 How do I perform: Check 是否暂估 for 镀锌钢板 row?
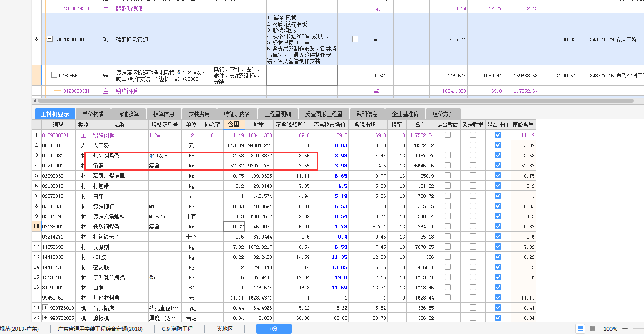(x=448, y=135)
